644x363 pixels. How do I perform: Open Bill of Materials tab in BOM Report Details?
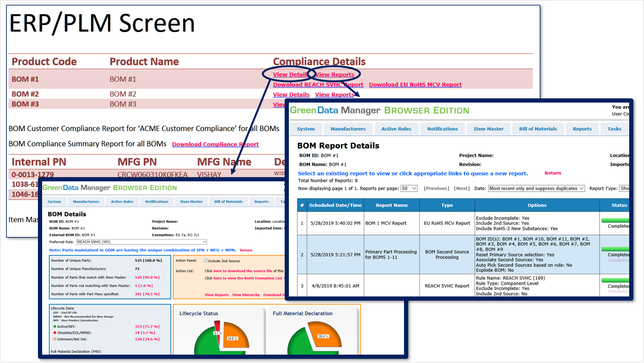(x=538, y=129)
